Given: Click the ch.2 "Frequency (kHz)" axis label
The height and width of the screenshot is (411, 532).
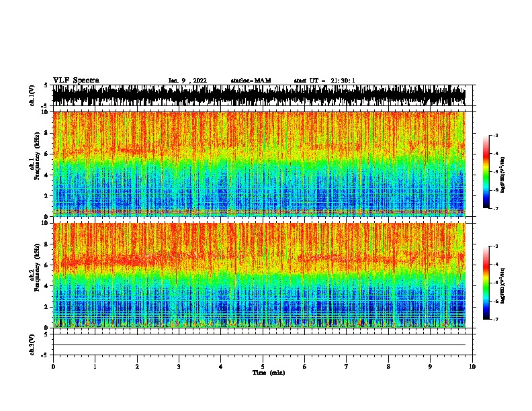Looking at the screenshot, I should pyautogui.click(x=37, y=267).
